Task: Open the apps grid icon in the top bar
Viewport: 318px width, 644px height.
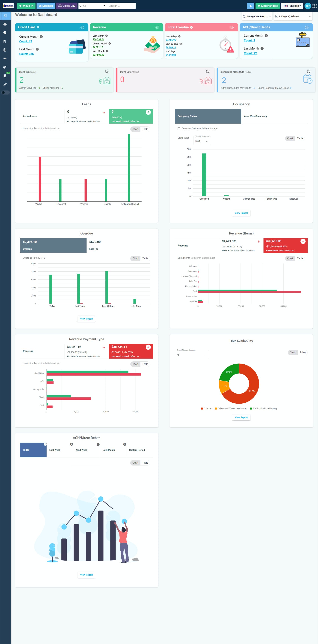Action: pyautogui.click(x=314, y=6)
